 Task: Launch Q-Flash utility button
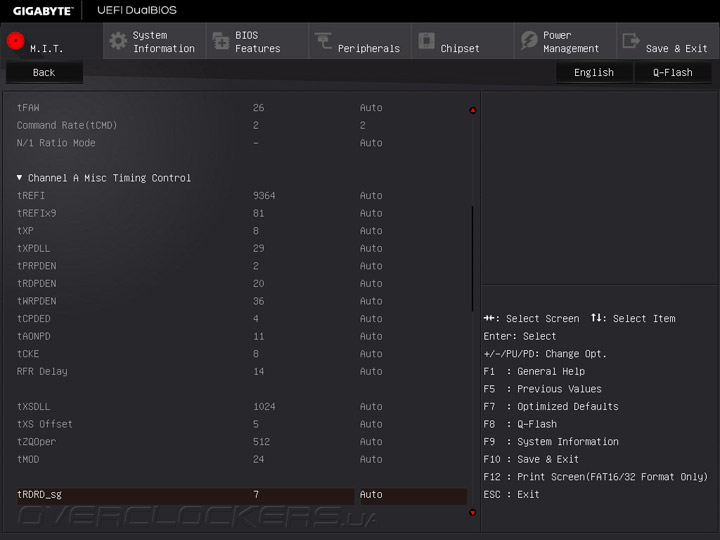[674, 73]
